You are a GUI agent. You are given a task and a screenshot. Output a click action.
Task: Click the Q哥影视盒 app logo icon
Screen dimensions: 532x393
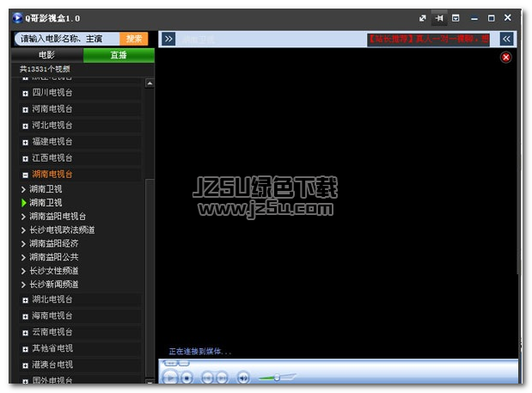pyautogui.click(x=17, y=18)
